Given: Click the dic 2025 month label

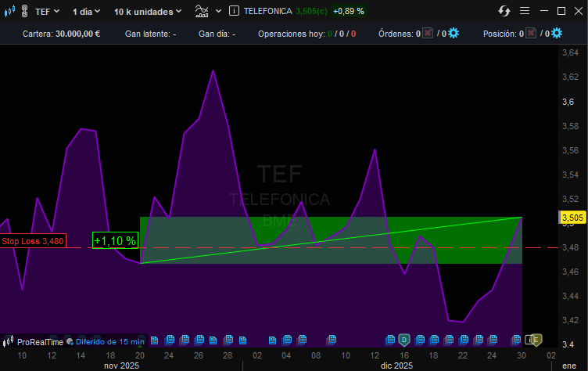Looking at the screenshot, I should coord(396,366).
